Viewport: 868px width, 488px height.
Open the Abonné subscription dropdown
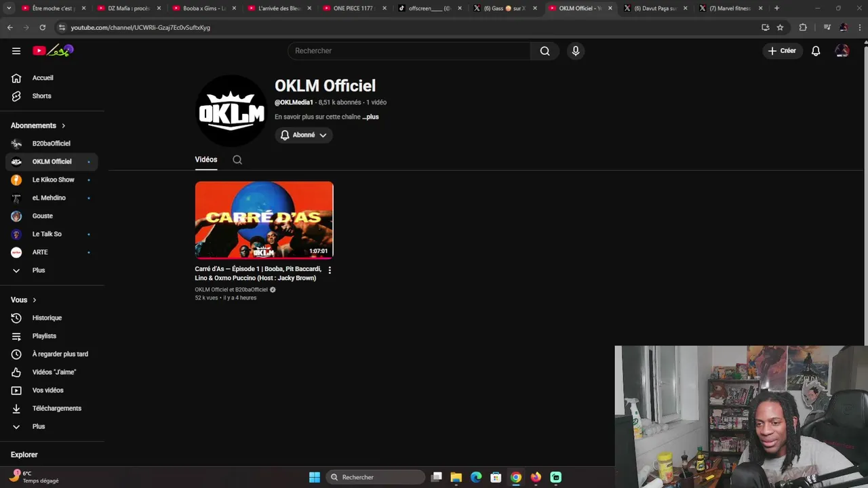(x=303, y=135)
